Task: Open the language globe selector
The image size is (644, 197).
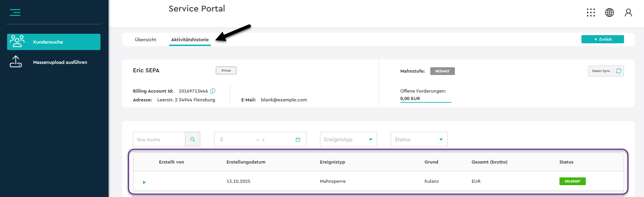Action: point(609,13)
